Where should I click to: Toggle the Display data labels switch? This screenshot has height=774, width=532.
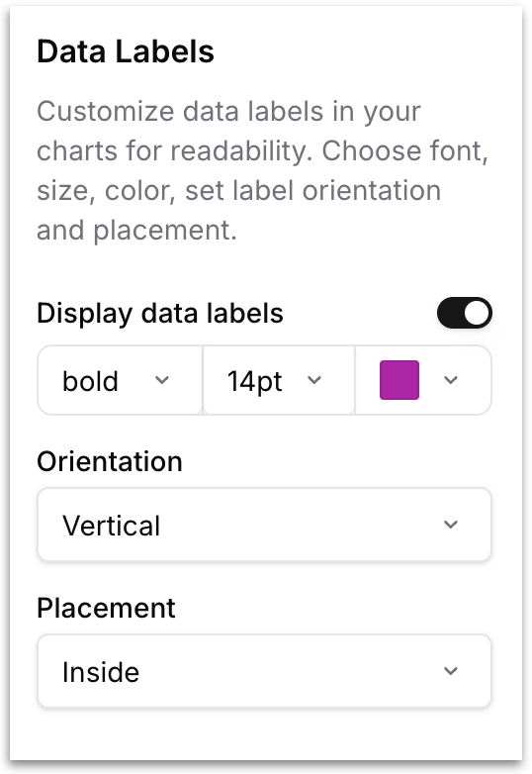(465, 313)
